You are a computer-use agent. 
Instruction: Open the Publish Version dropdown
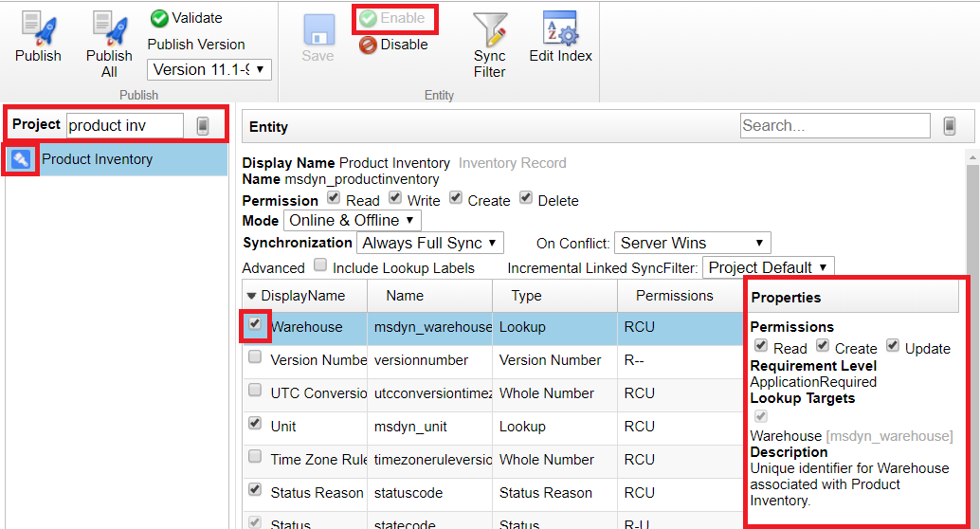coord(209,70)
